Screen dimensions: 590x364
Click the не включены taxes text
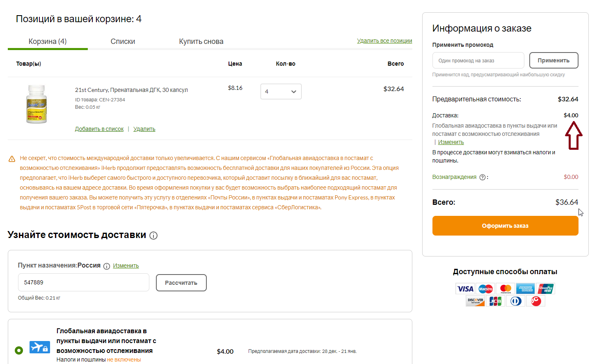click(124, 360)
